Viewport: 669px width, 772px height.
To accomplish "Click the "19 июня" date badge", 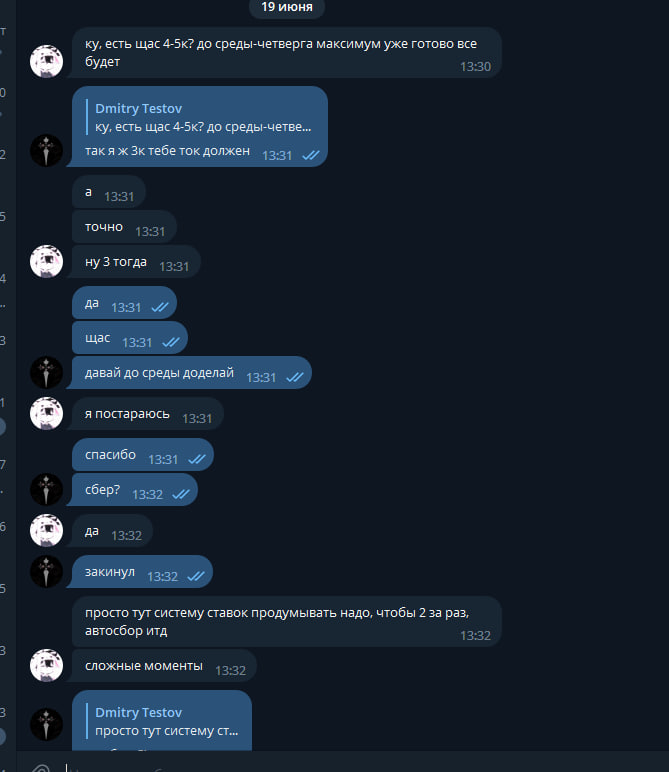I will (x=287, y=7).
